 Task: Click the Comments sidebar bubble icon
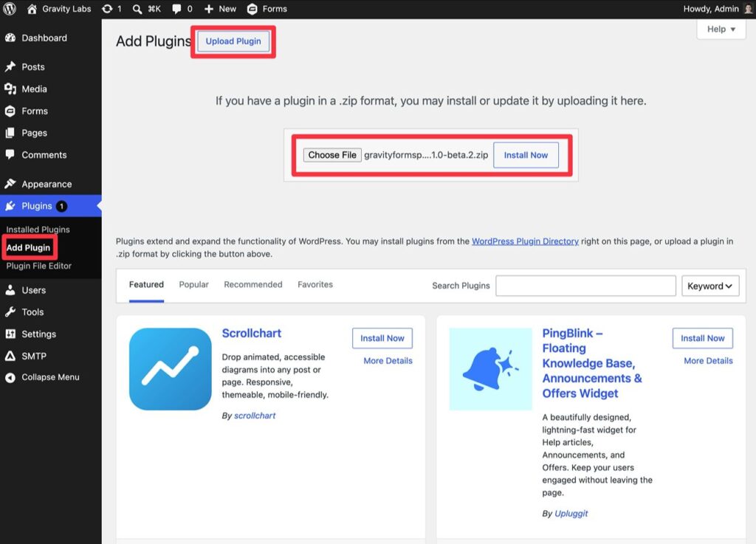(10, 154)
